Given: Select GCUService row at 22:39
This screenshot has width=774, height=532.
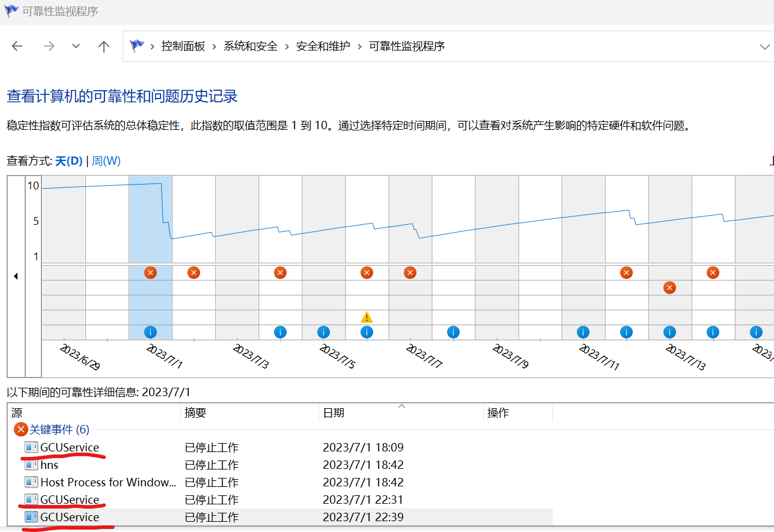Looking at the screenshot, I should (280, 517).
